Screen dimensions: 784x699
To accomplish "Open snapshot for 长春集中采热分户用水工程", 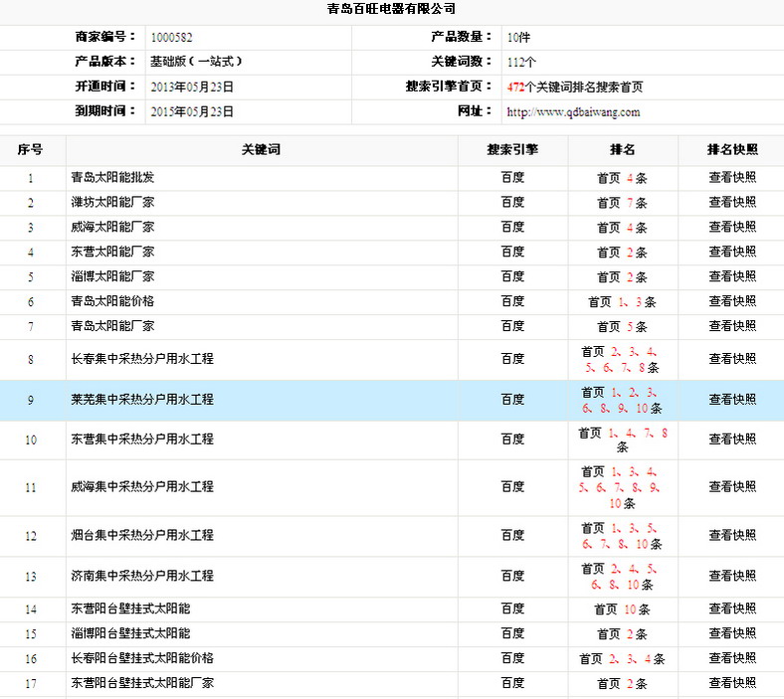I will (732, 359).
